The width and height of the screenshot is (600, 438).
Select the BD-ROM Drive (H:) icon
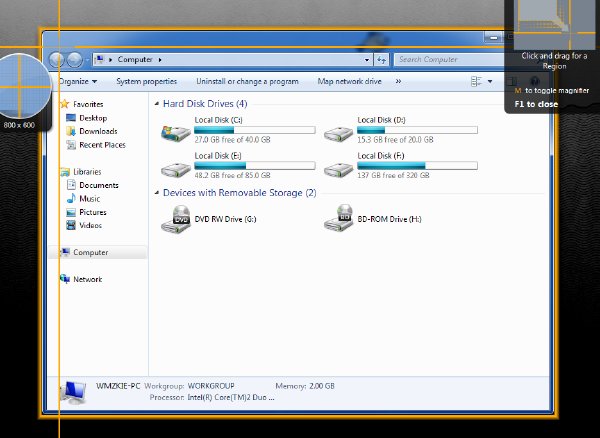pos(339,218)
